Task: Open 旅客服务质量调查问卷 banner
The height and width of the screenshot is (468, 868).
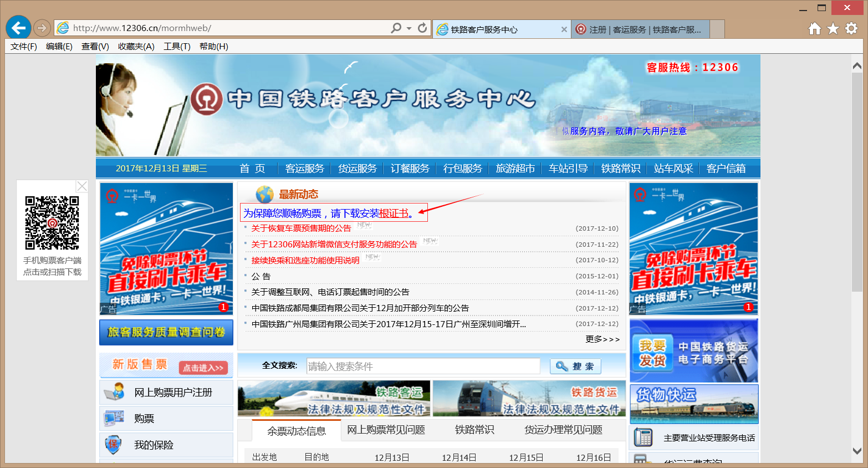Action: [x=166, y=332]
